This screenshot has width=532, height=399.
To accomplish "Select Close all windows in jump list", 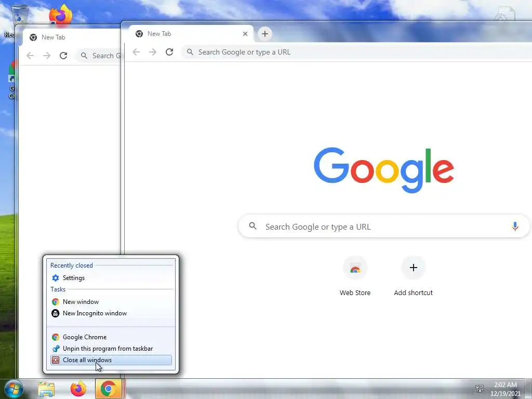I will tap(111, 360).
